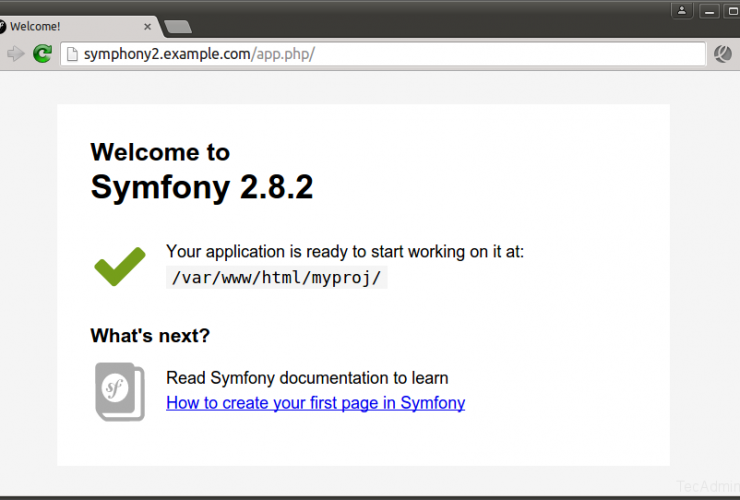Click the green checkmark icon
The image size is (740, 500).
(120, 266)
